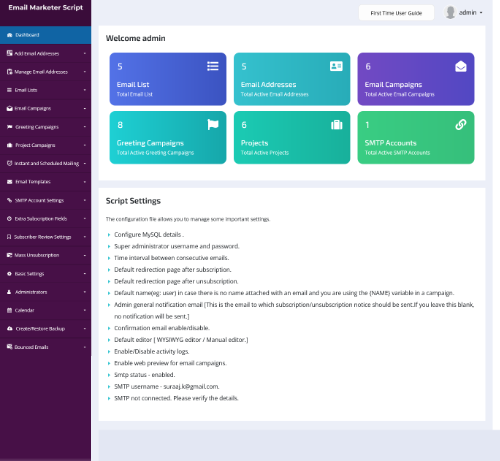Open the Projects card title

[255, 143]
